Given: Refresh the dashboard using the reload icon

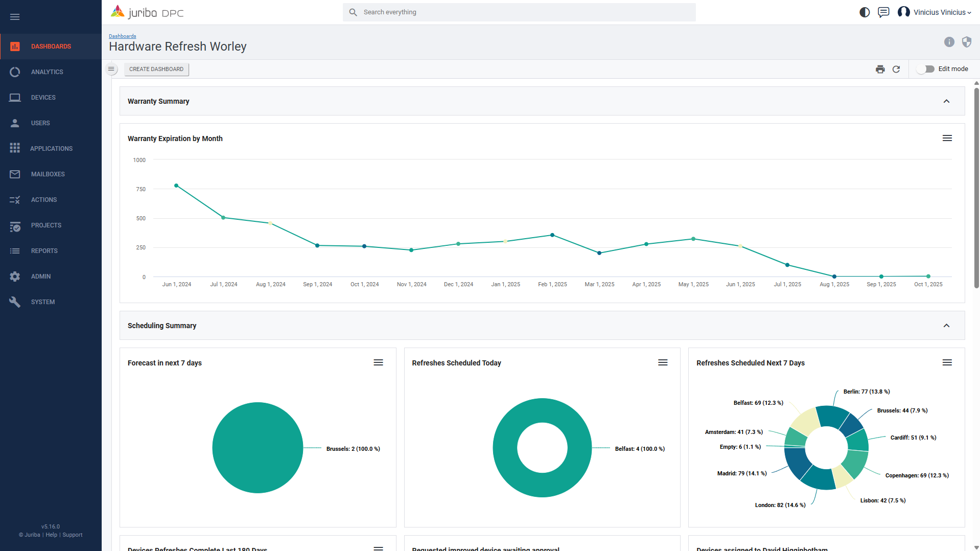Looking at the screenshot, I should coord(896,69).
